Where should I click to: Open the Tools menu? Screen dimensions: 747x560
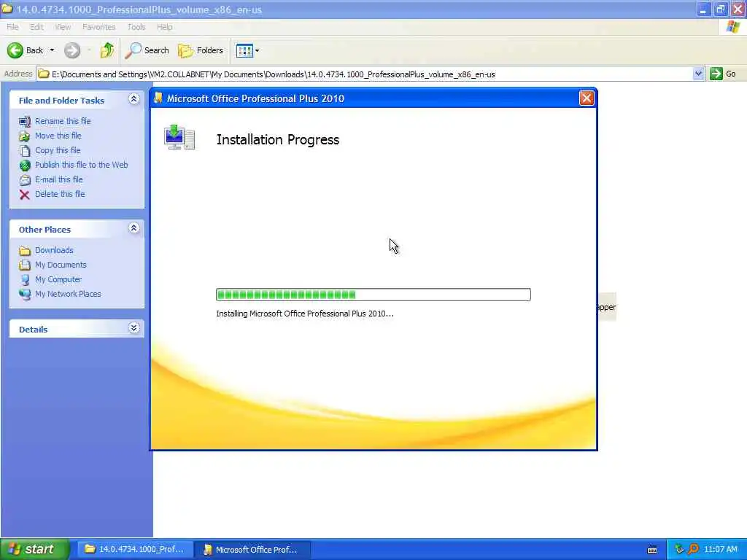(136, 27)
